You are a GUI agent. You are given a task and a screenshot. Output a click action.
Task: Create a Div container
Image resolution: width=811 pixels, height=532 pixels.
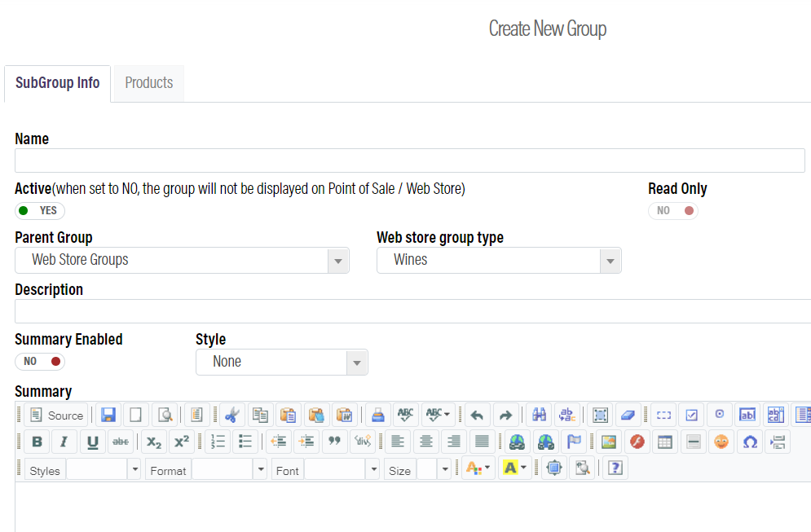[x=363, y=442]
